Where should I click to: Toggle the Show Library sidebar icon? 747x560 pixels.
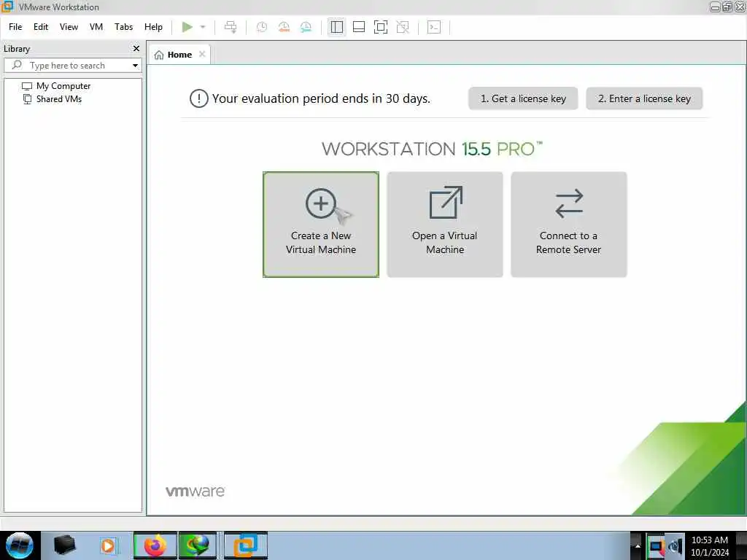[x=337, y=27]
